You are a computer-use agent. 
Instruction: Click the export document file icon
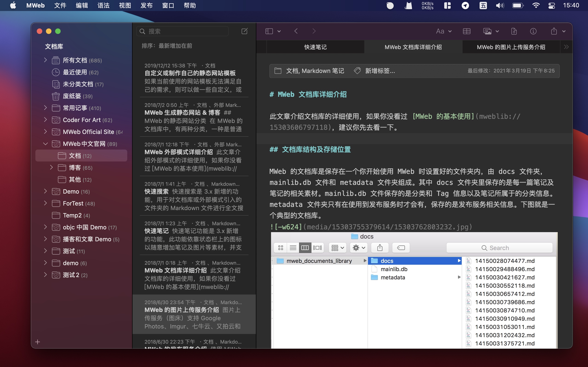click(514, 31)
